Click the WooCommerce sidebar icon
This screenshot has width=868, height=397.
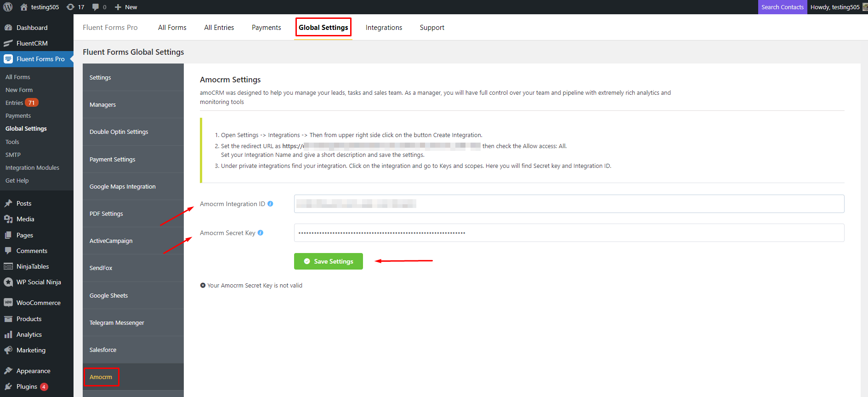(8, 303)
